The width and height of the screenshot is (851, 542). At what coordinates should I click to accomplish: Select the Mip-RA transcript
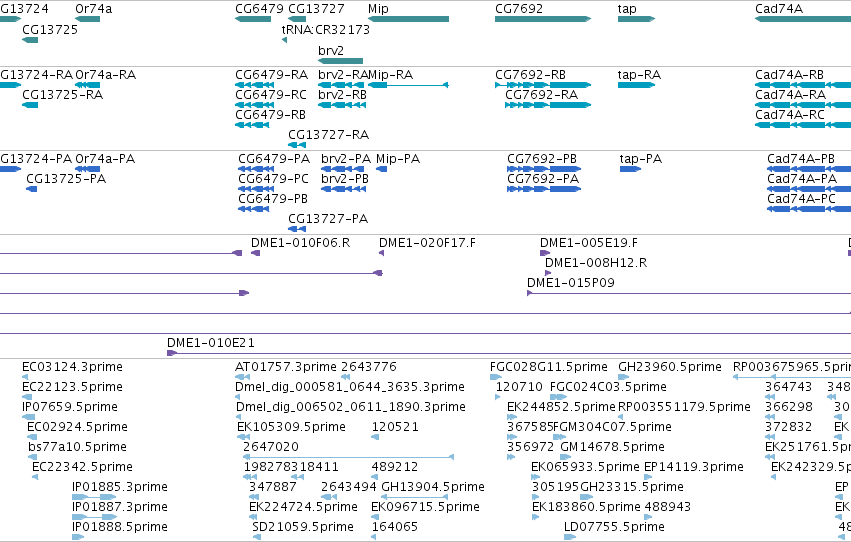click(x=408, y=85)
